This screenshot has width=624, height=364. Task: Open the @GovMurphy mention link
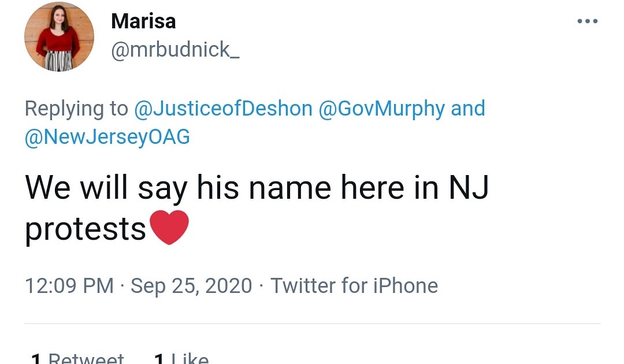382,108
